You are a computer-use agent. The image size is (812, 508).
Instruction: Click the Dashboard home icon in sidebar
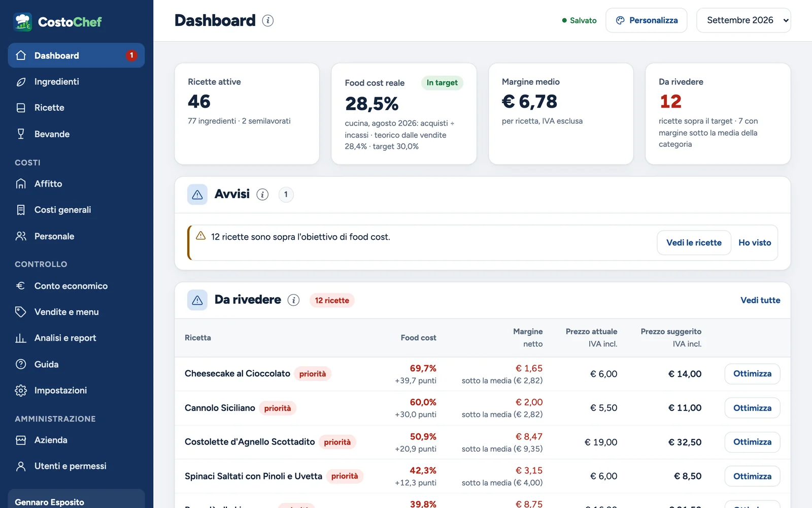[21, 55]
